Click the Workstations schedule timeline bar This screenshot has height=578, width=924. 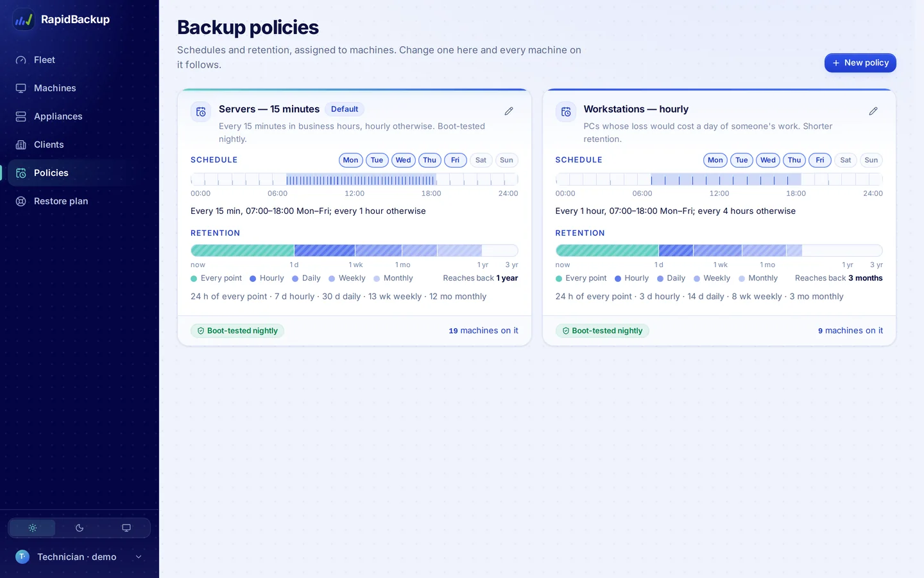click(719, 179)
